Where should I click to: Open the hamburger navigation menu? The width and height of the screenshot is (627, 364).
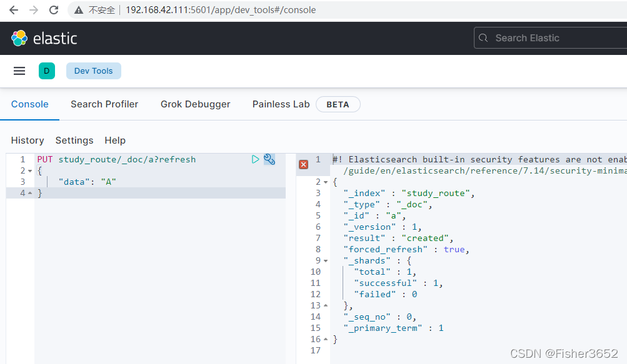click(19, 71)
